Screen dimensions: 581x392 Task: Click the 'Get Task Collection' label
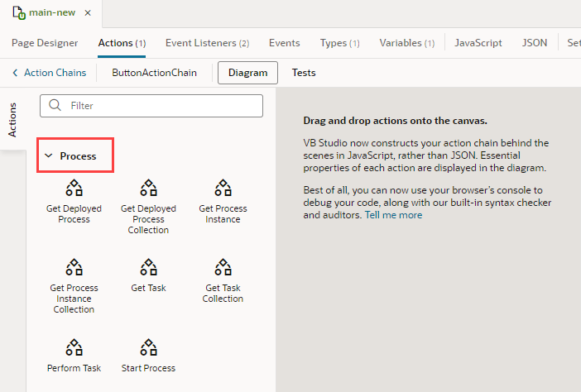click(223, 293)
